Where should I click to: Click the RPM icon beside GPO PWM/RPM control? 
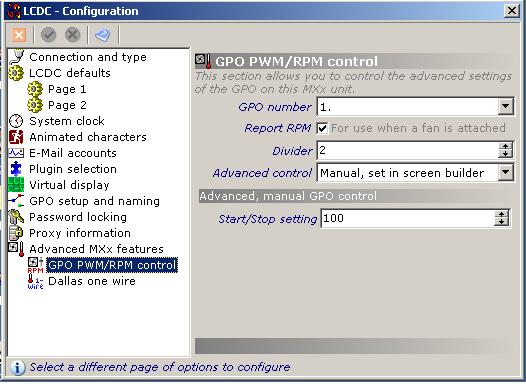[35, 265]
